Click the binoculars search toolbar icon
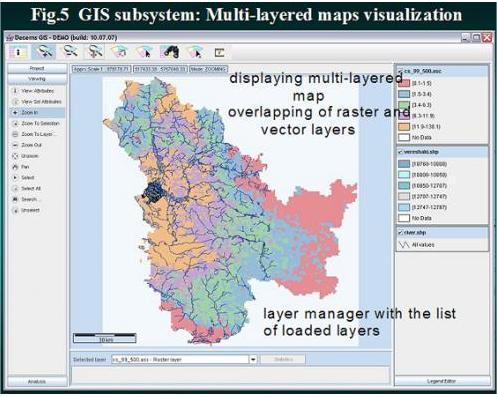The image size is (497, 397). coord(170,52)
